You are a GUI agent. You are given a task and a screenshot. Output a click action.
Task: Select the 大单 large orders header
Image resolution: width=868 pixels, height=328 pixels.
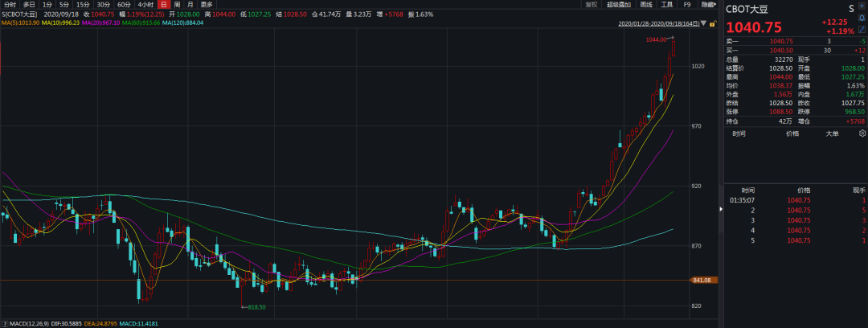tap(832, 133)
